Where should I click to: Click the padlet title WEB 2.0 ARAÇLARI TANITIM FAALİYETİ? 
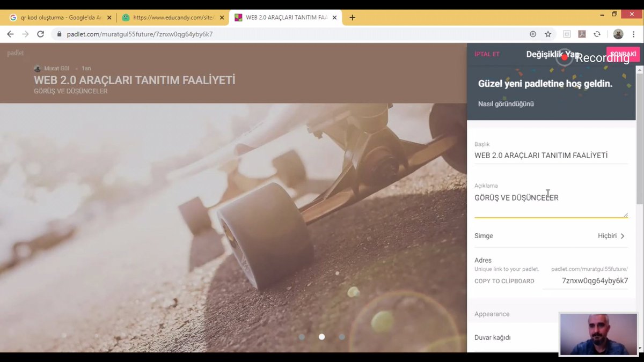[135, 80]
